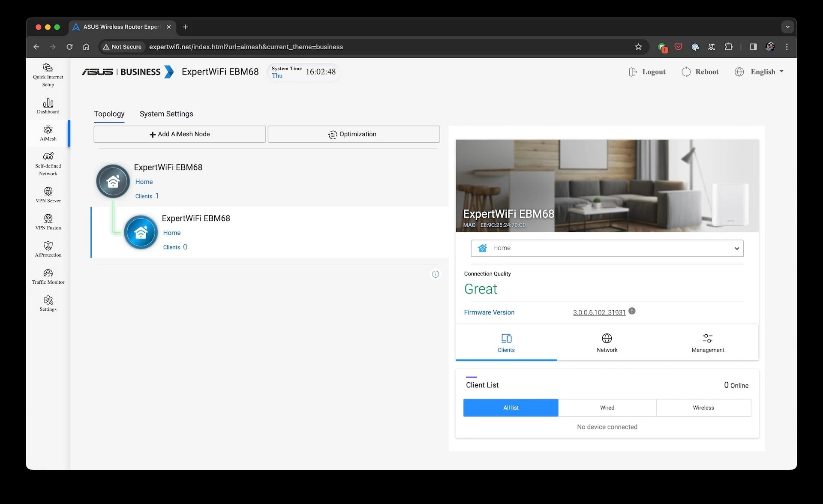This screenshot has height=504, width=823.
Task: Log out of the router
Action: click(647, 72)
